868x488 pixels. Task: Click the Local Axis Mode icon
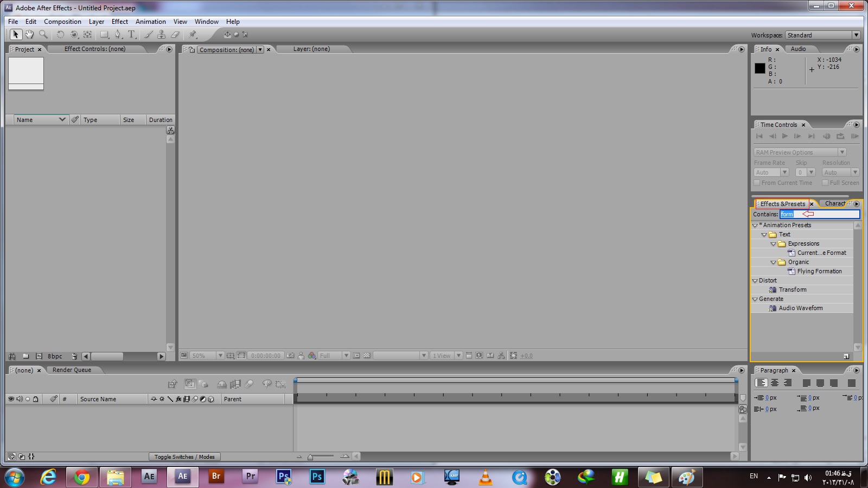[x=227, y=35]
